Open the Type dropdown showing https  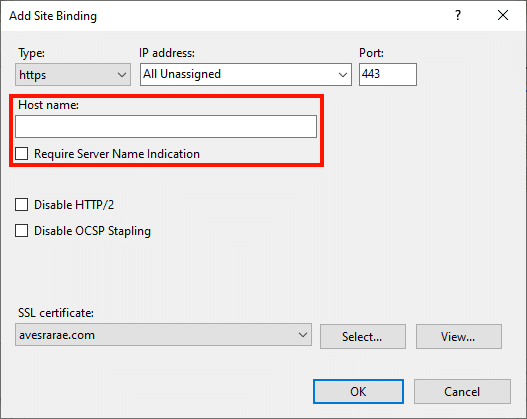[x=73, y=74]
